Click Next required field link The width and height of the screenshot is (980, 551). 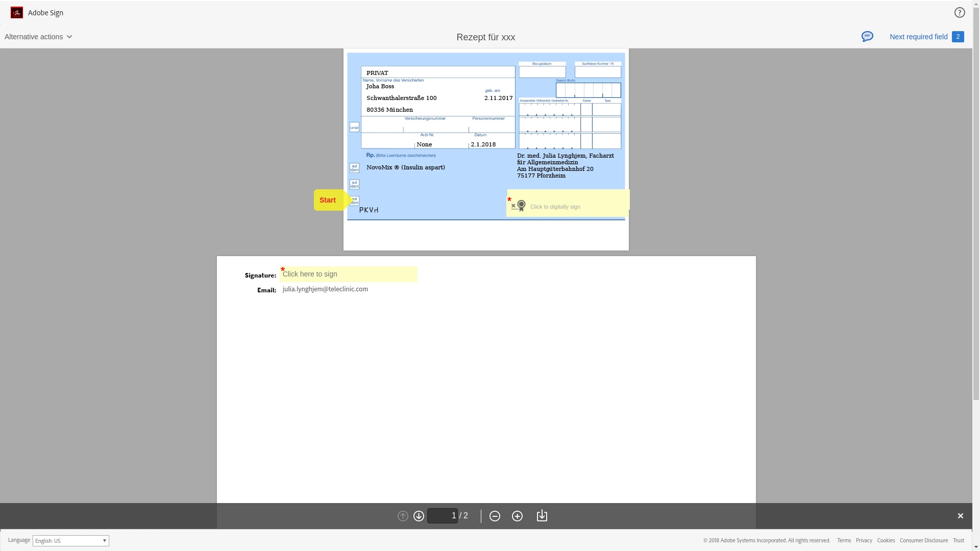coord(918,37)
